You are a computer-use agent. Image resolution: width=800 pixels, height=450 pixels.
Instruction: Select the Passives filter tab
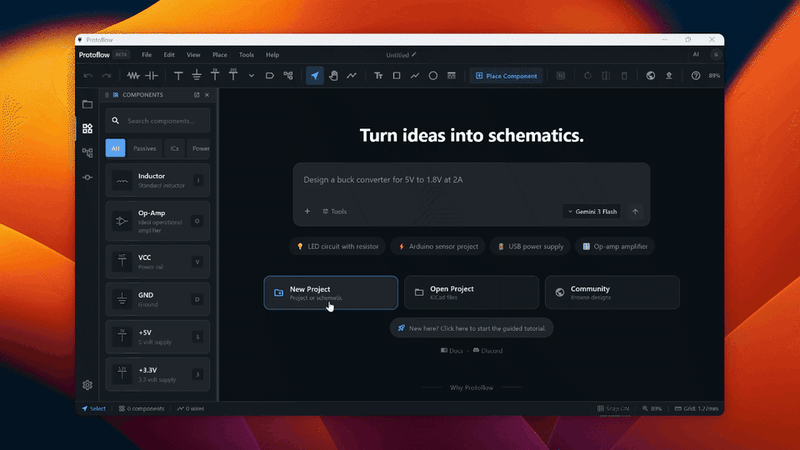coord(144,148)
